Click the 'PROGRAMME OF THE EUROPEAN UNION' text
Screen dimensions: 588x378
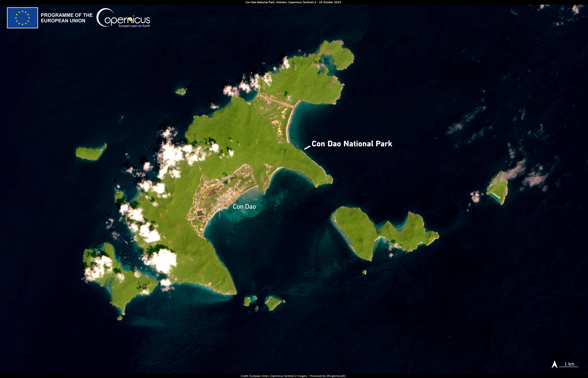click(x=67, y=18)
